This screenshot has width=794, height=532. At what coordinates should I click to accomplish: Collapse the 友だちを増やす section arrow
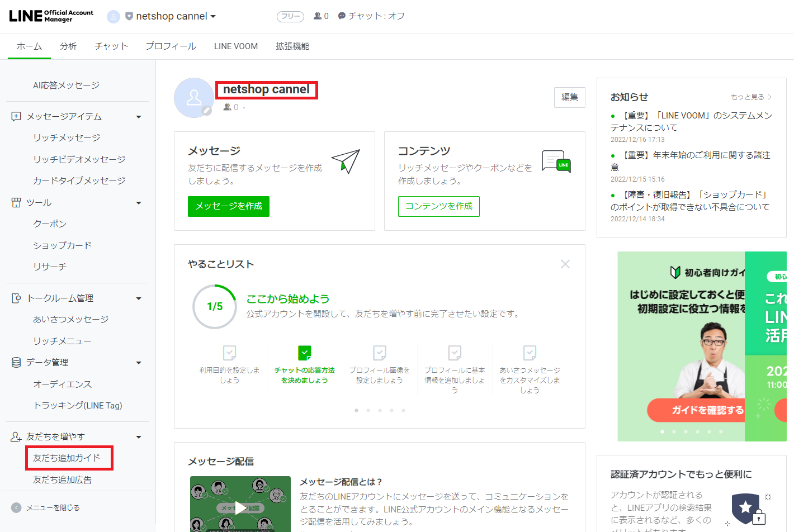tap(139, 437)
